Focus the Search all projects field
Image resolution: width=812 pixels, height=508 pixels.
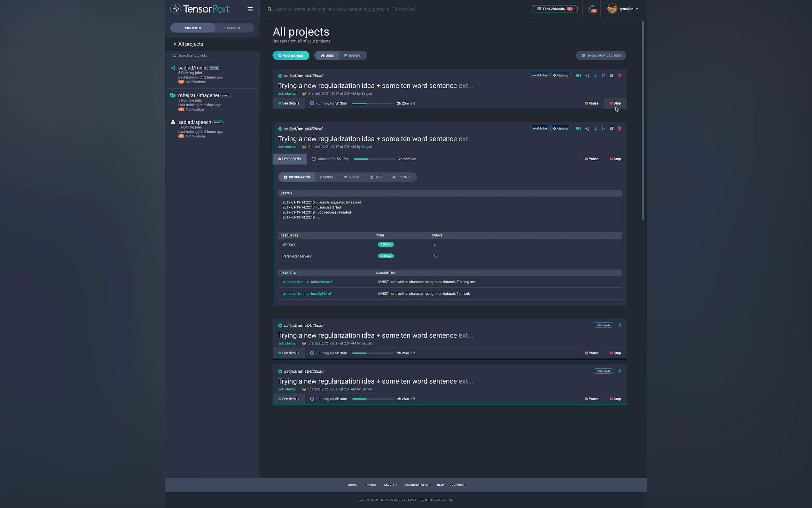215,55
